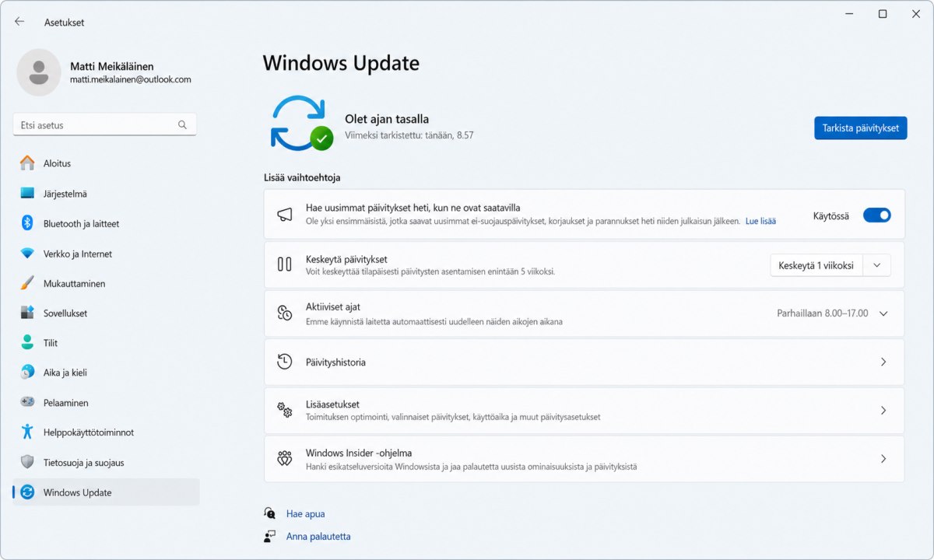The width and height of the screenshot is (934, 560).
Task: Click the Matti Meikäläinen account name
Action: [x=111, y=66]
